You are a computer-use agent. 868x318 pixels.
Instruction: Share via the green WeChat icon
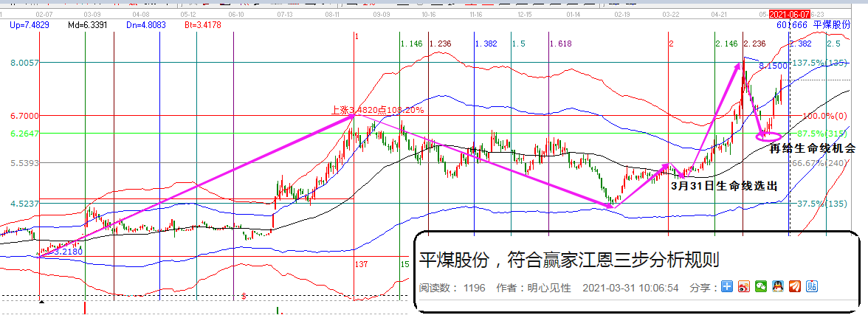(x=761, y=286)
